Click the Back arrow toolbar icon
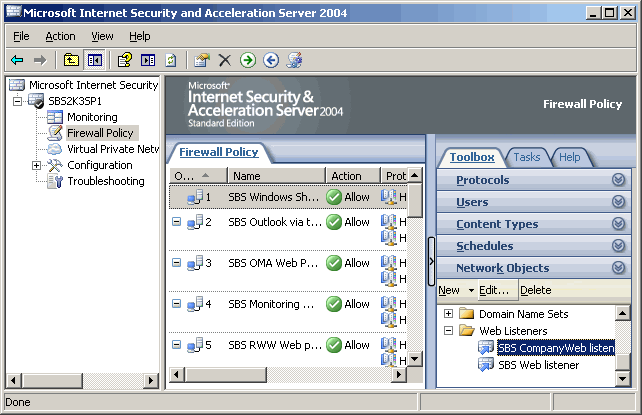The width and height of the screenshot is (642, 415). (17, 61)
